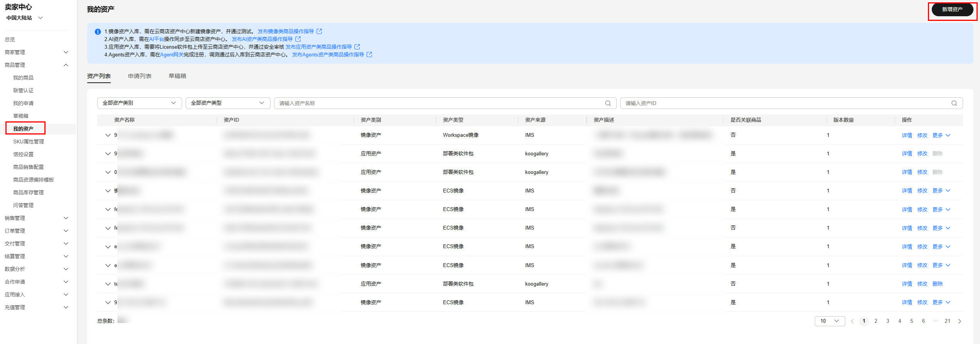Type in the 请输入资产名称 search field

pyautogui.click(x=440, y=103)
